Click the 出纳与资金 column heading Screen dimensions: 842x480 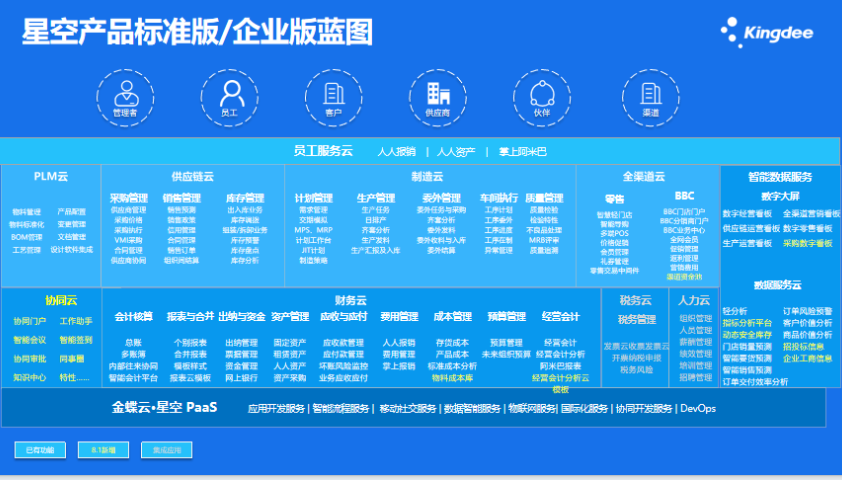coord(242,316)
